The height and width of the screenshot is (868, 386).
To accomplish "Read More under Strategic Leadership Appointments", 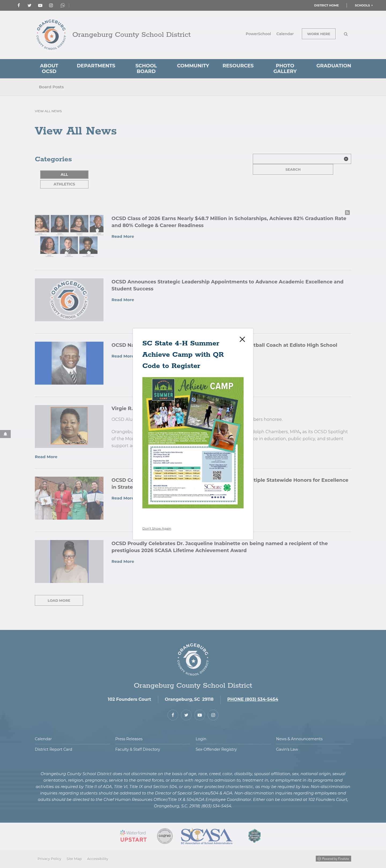I will click(x=123, y=300).
